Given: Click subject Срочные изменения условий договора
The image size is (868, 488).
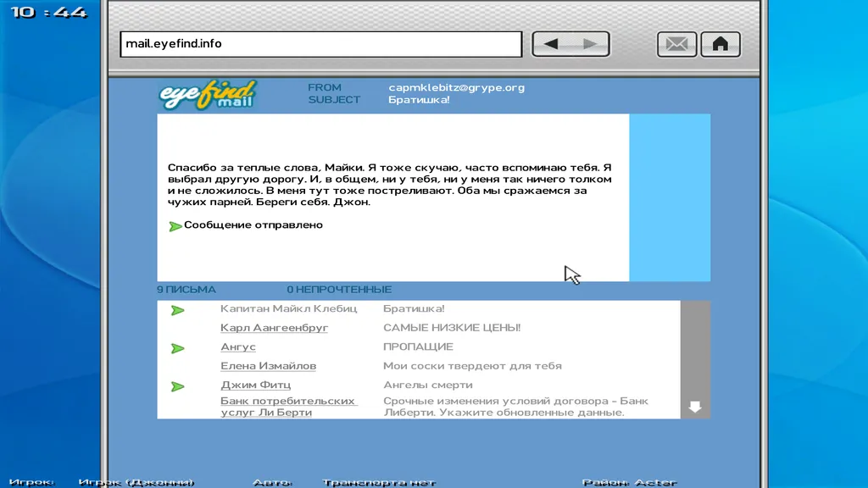Looking at the screenshot, I should click(515, 407).
